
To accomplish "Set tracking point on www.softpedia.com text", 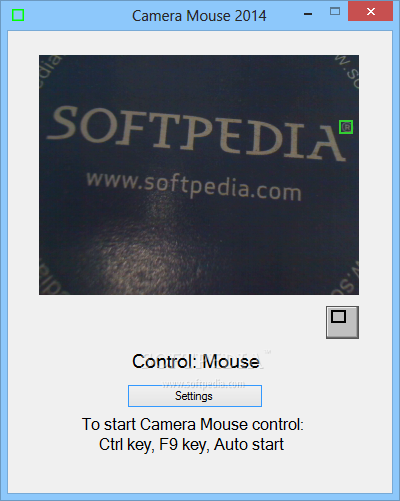I will tap(194, 185).
